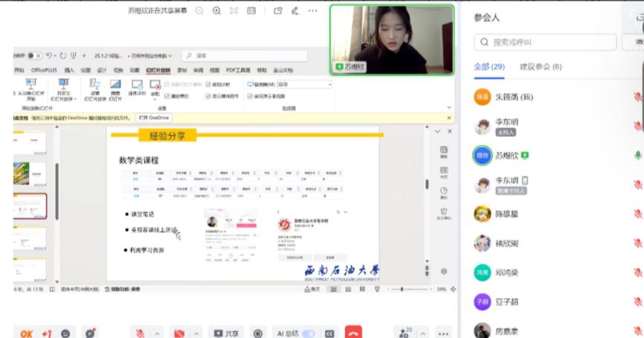
Task: Open Notes in PowerPoint status bar
Action: tap(312, 290)
